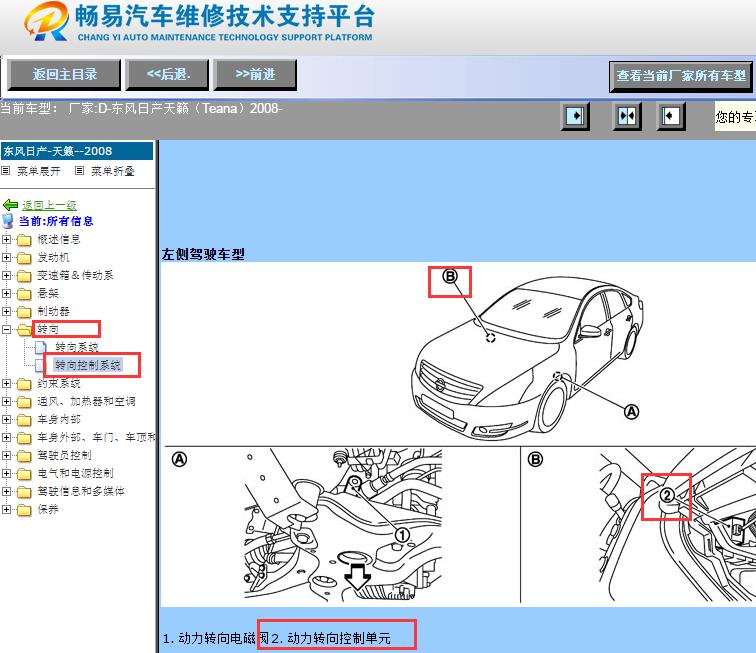Screen dimensions: 756x653
Task: Click the 转向系统 page icon
Action: 41,347
